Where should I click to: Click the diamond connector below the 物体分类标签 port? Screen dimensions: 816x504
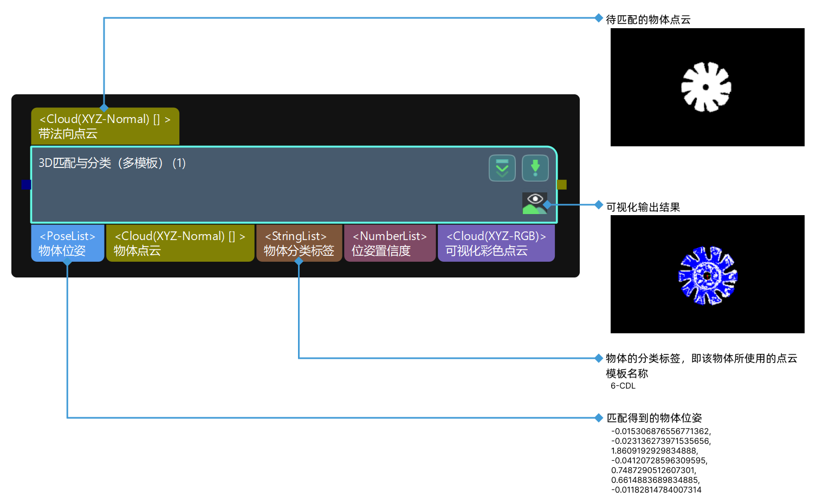pos(299,262)
